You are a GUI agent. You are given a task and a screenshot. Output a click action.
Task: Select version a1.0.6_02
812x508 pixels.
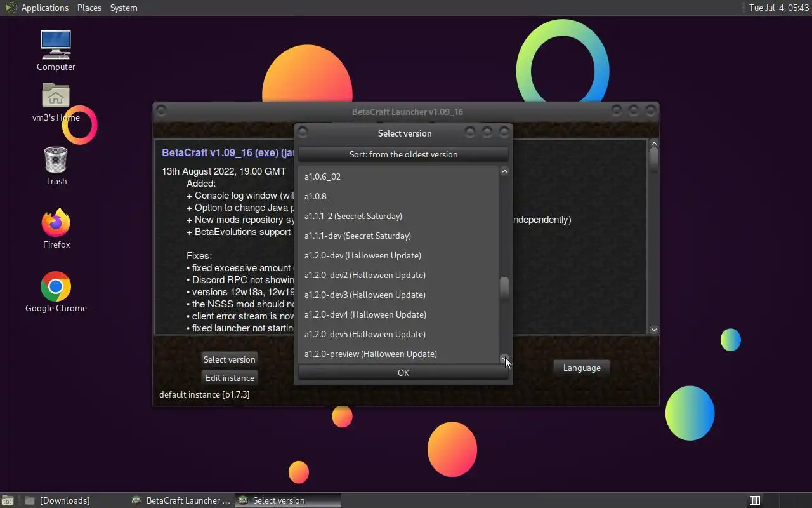[x=398, y=177]
